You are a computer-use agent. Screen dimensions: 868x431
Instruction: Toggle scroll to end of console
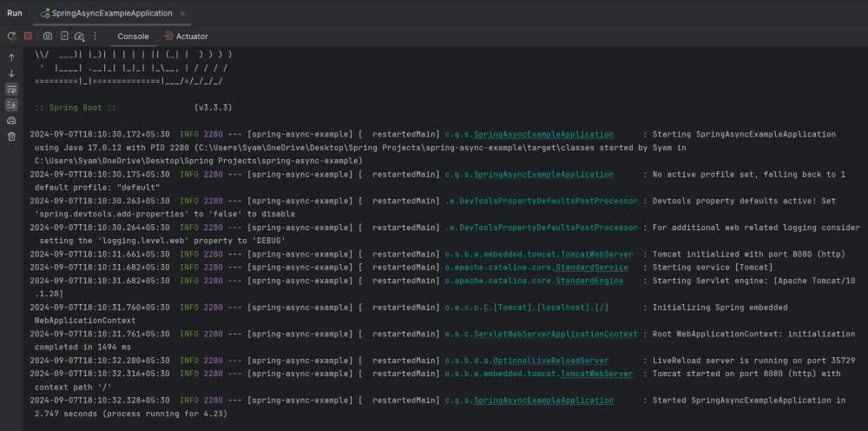(x=11, y=105)
